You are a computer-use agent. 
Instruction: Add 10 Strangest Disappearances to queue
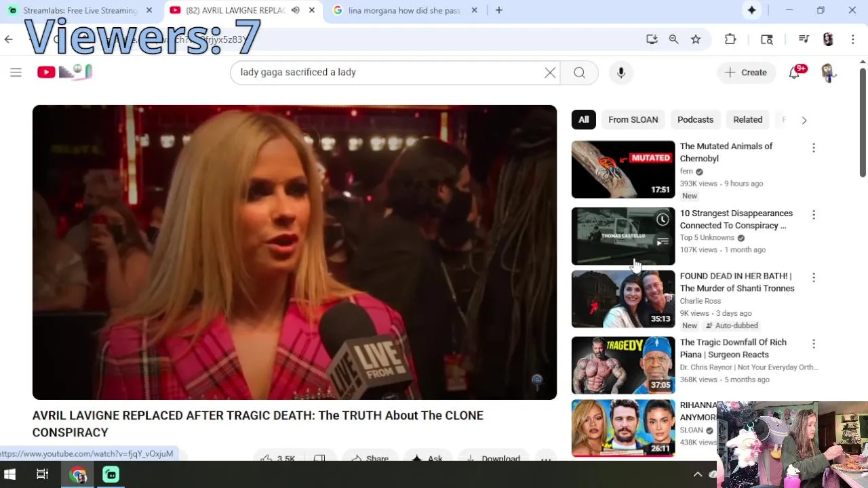pos(663,241)
